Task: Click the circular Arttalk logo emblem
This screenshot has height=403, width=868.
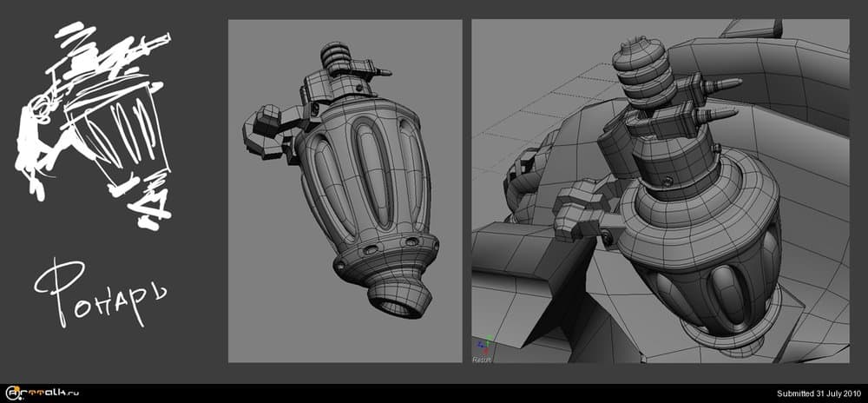Action: 10,393
